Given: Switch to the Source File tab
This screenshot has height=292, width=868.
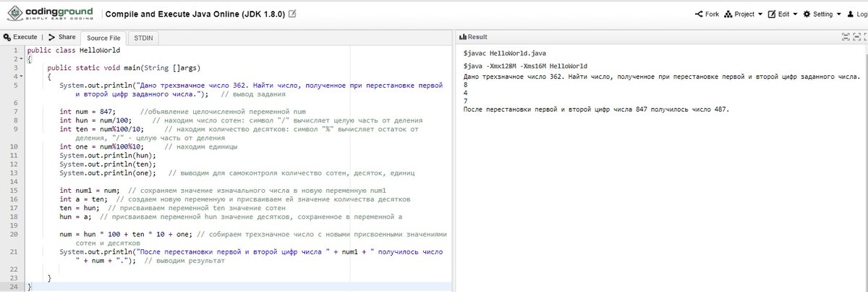Looking at the screenshot, I should tap(104, 38).
